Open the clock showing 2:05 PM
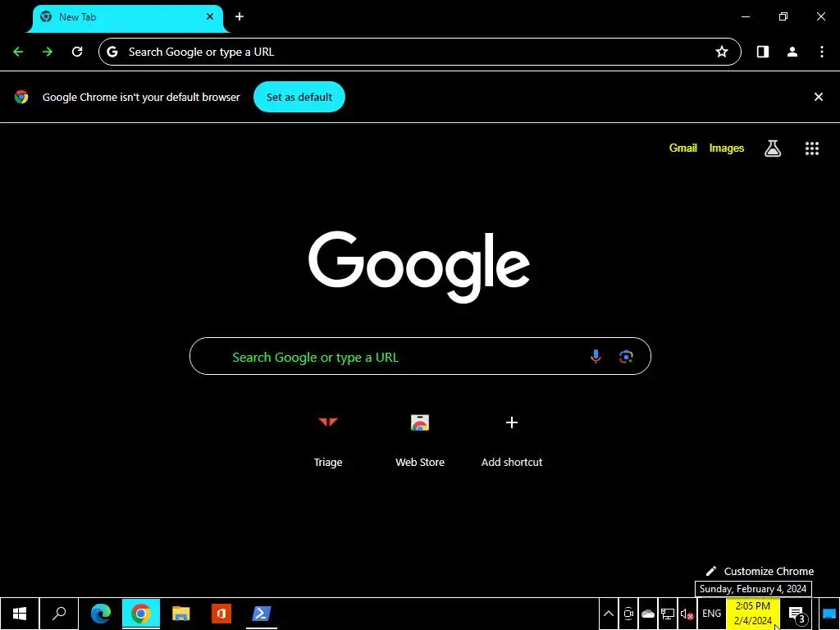This screenshot has height=630, width=840. pyautogui.click(x=753, y=614)
